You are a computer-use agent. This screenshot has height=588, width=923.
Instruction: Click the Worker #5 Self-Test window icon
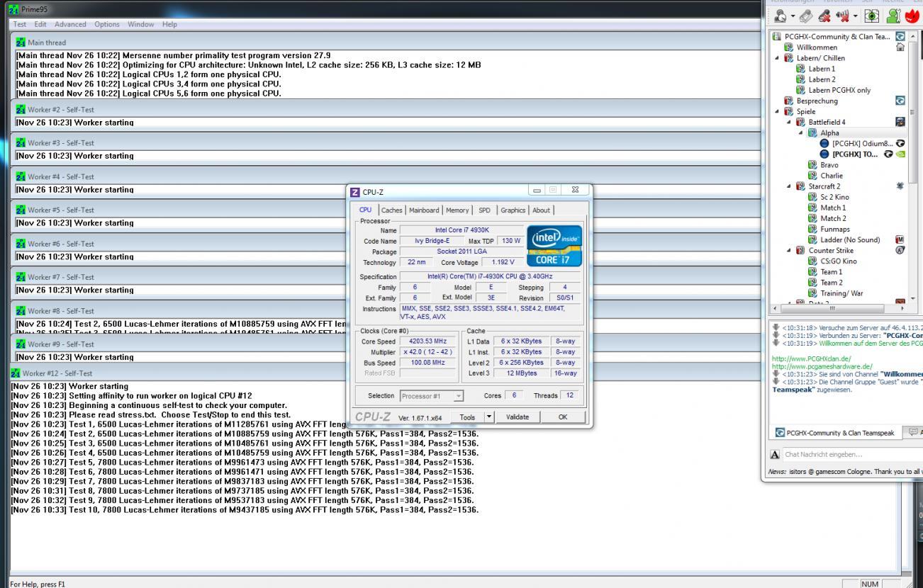click(21, 210)
